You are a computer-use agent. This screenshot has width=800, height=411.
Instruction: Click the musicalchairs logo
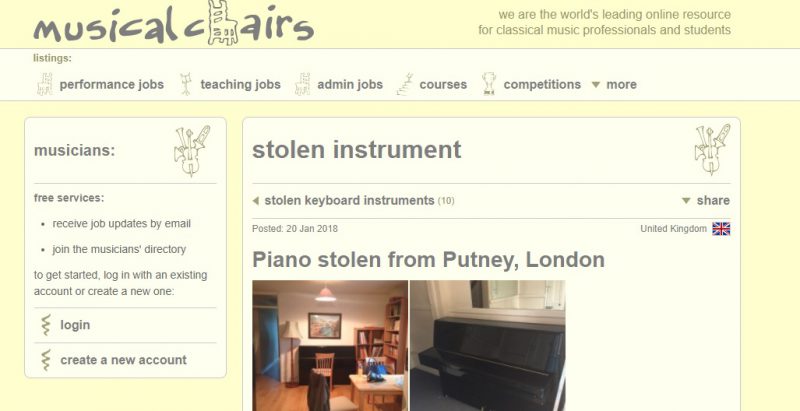[173, 23]
